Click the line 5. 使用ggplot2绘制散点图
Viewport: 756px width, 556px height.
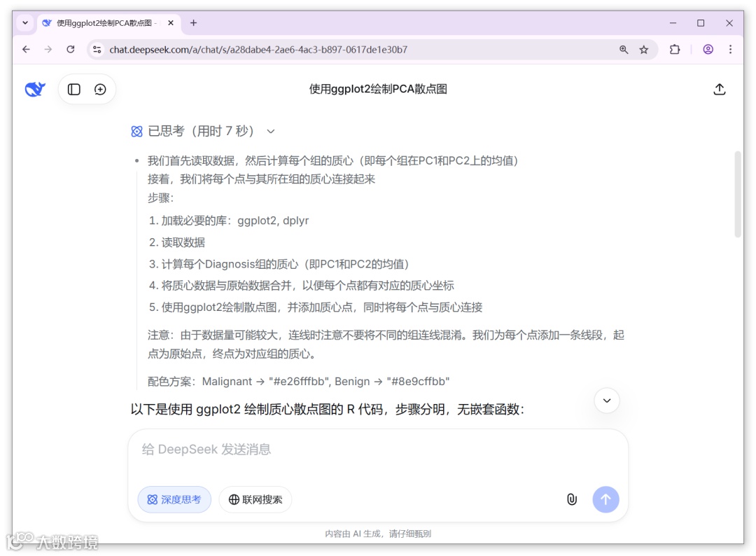point(315,307)
